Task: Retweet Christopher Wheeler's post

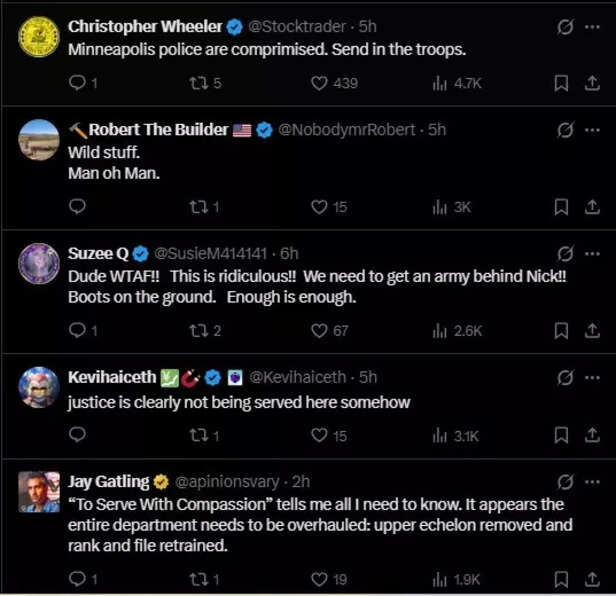Action: (x=197, y=83)
